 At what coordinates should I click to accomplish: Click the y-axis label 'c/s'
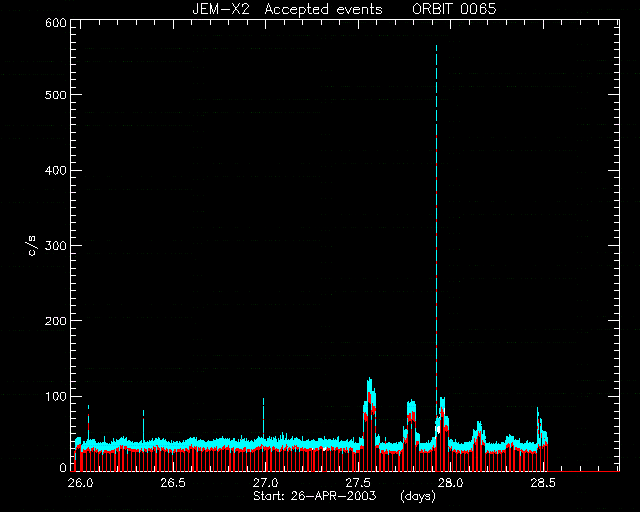point(32,246)
